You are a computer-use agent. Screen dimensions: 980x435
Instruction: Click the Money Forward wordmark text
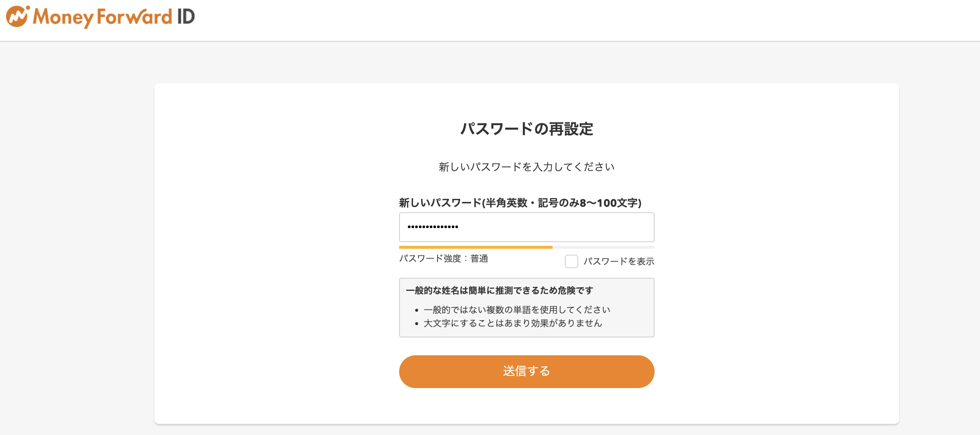102,17
